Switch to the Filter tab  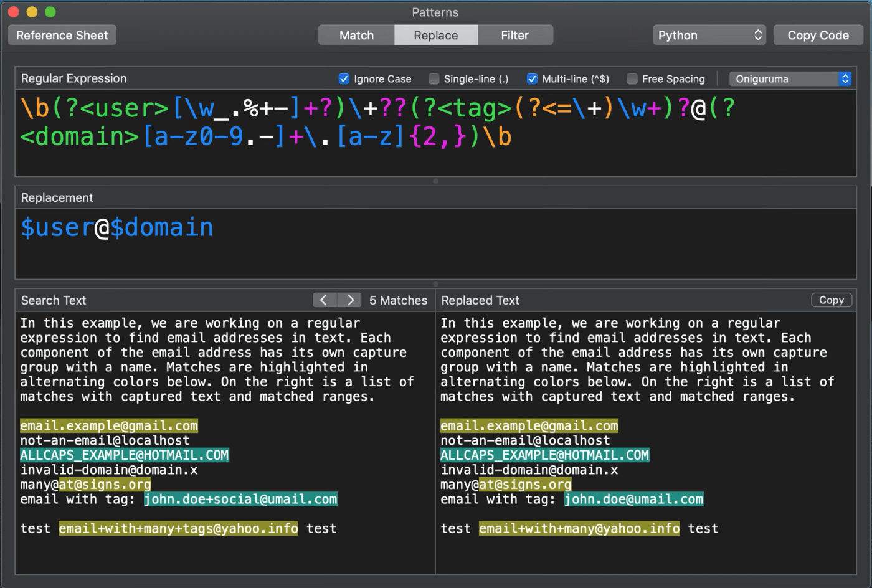click(x=515, y=36)
